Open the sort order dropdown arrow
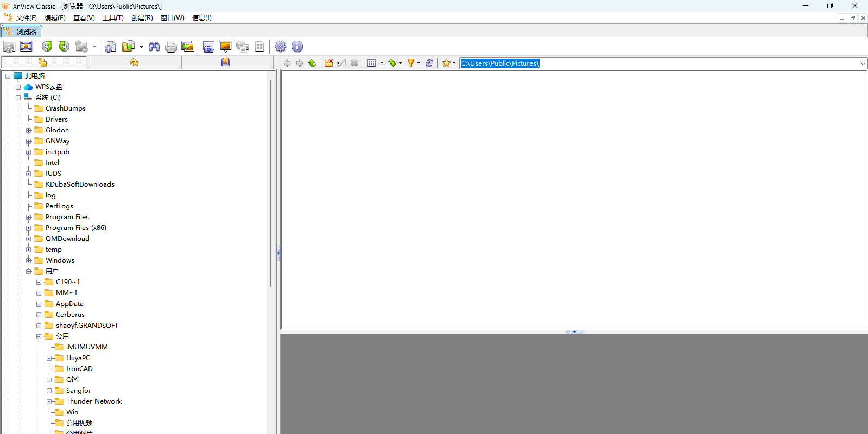Screen dimensions: 868x434 (401, 63)
